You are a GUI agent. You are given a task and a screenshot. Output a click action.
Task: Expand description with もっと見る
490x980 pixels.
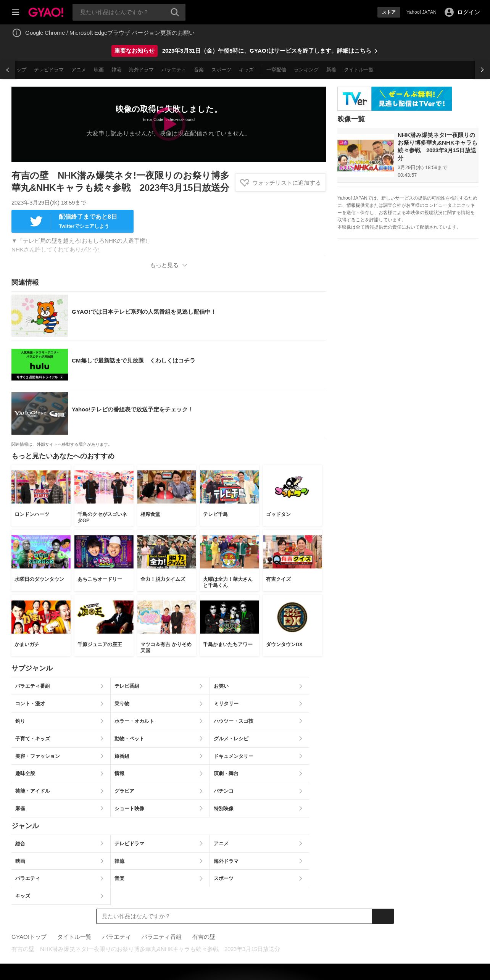click(x=169, y=265)
